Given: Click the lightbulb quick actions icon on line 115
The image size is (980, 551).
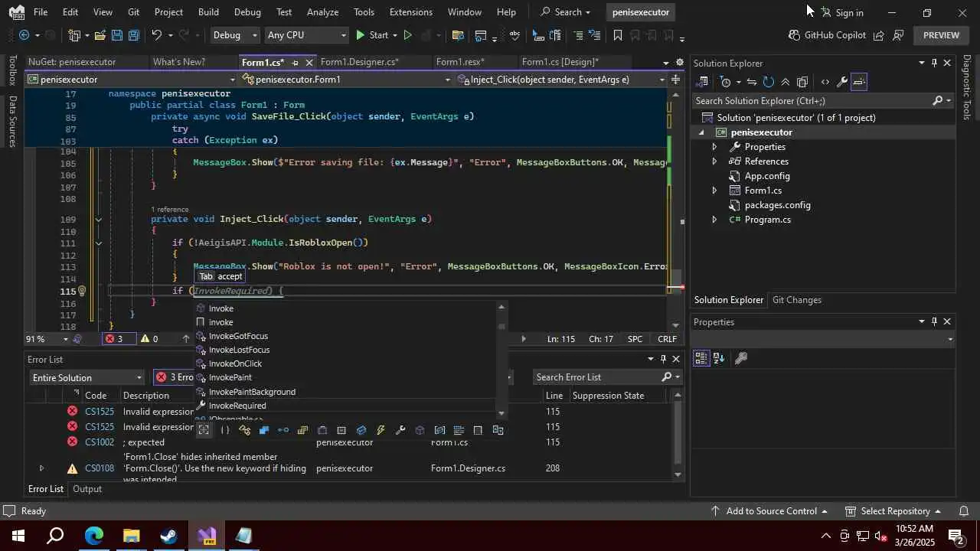Looking at the screenshot, I should (82, 292).
